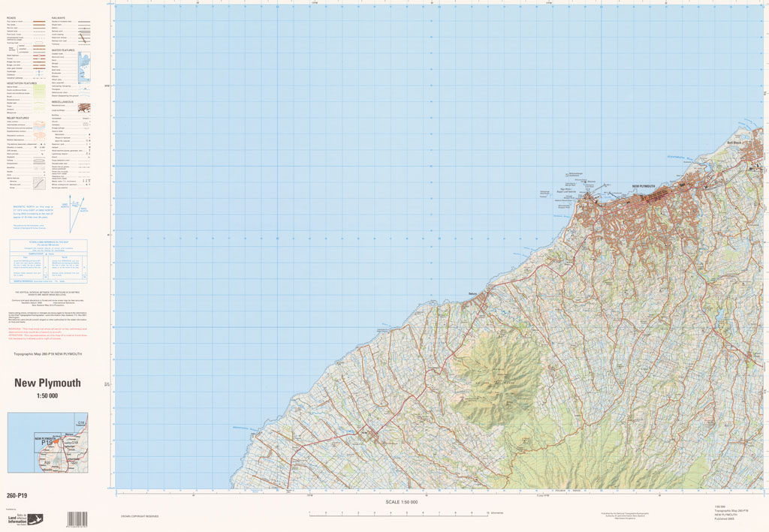Click the large "New Plymouth" map title
This screenshot has width=769, height=532.
coord(47,383)
